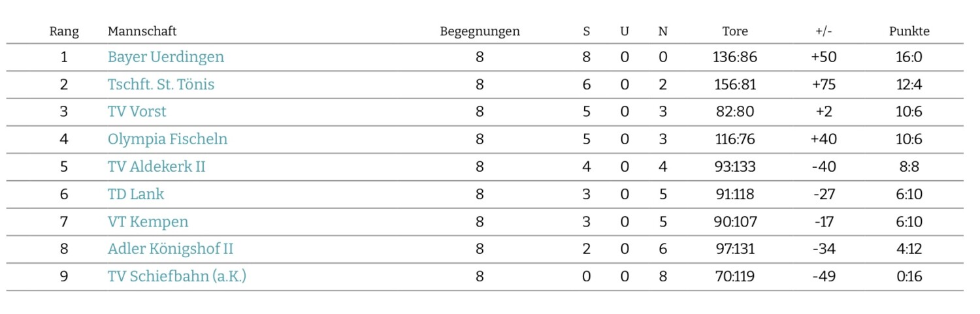Click the U draws column header
The width and height of the screenshot is (980, 314).
pyautogui.click(x=625, y=31)
